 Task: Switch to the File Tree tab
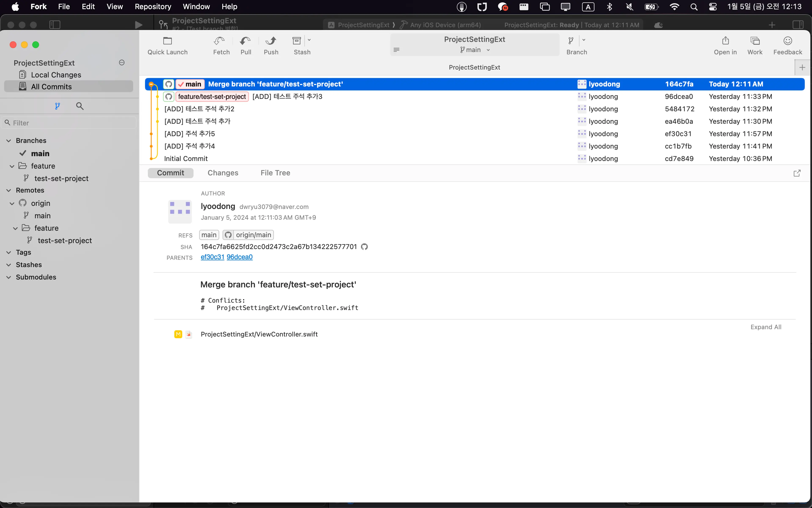click(275, 173)
